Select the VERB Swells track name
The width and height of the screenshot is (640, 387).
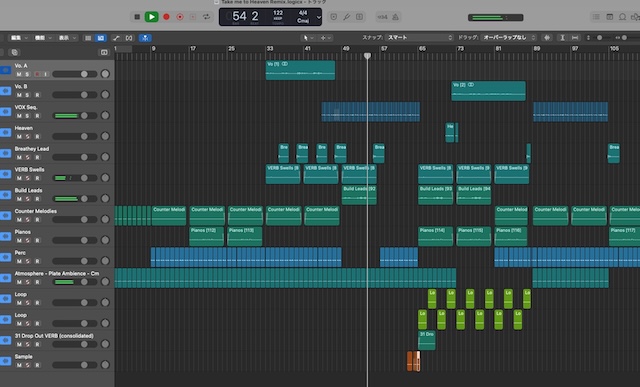pos(29,169)
